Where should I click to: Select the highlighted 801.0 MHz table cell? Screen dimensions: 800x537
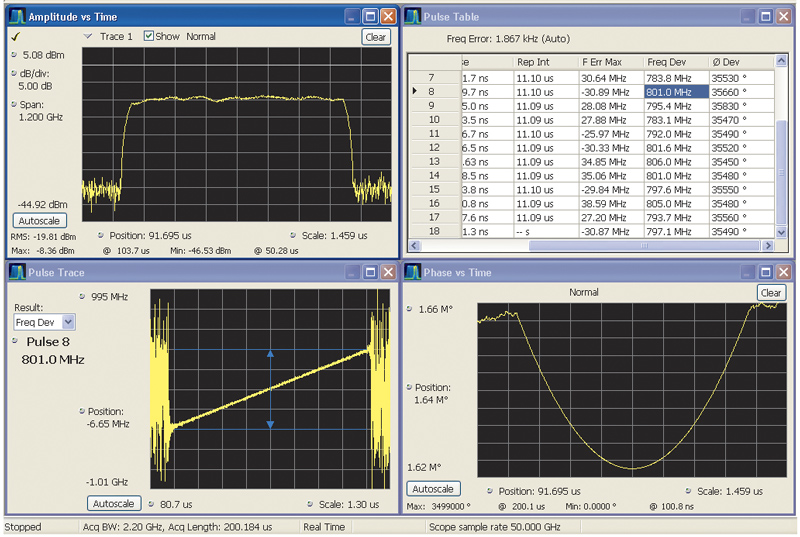tap(675, 92)
